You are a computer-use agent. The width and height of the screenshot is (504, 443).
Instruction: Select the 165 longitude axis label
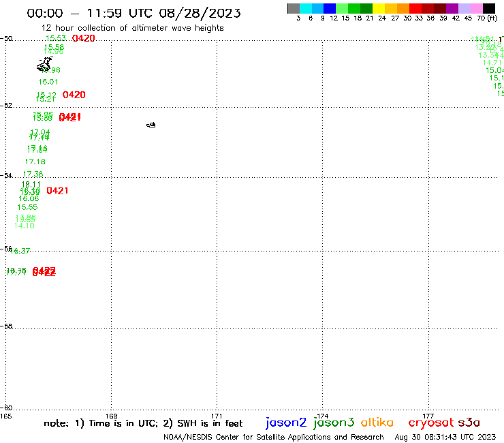pyautogui.click(x=5, y=416)
